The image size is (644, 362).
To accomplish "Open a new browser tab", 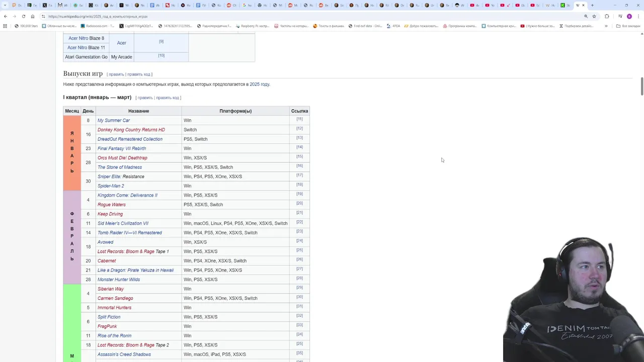I will click(x=592, y=5).
